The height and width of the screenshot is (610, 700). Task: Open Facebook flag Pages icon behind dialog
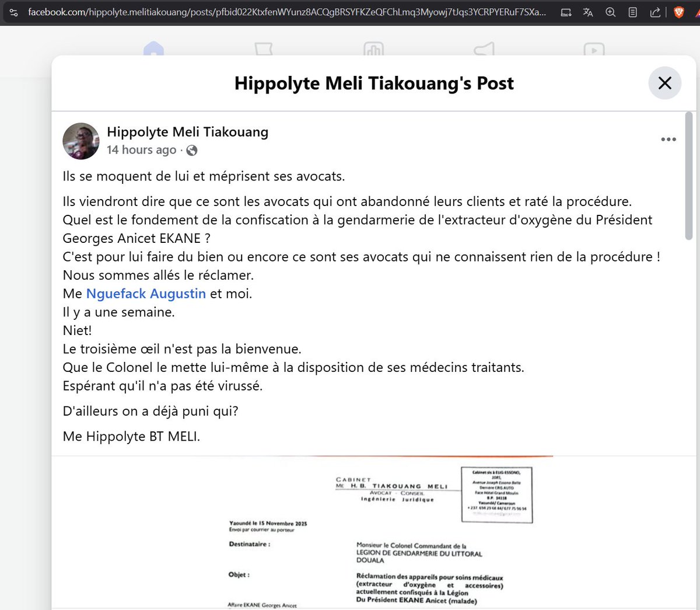click(x=264, y=49)
